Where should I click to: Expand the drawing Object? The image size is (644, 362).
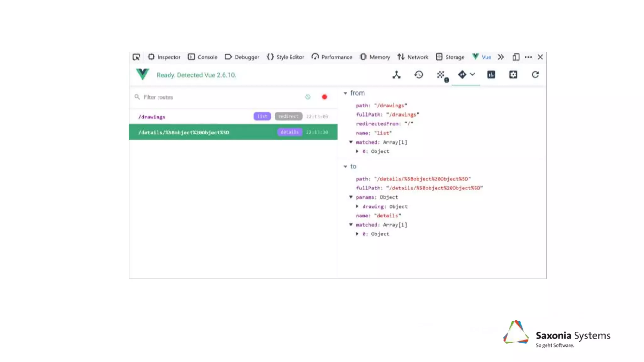coord(357,206)
